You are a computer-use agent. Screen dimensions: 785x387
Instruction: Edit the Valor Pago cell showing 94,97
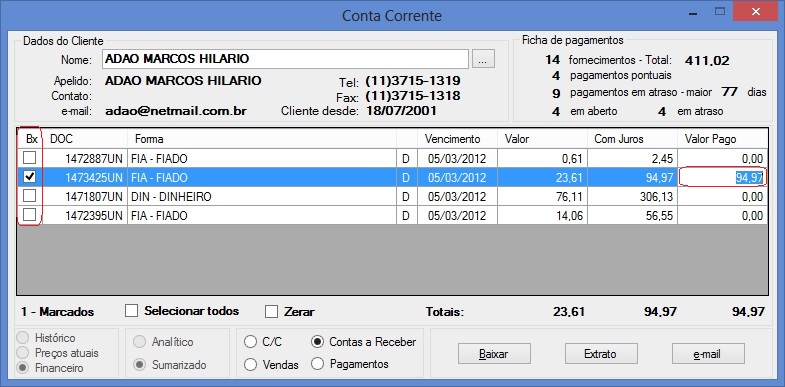[x=722, y=178]
